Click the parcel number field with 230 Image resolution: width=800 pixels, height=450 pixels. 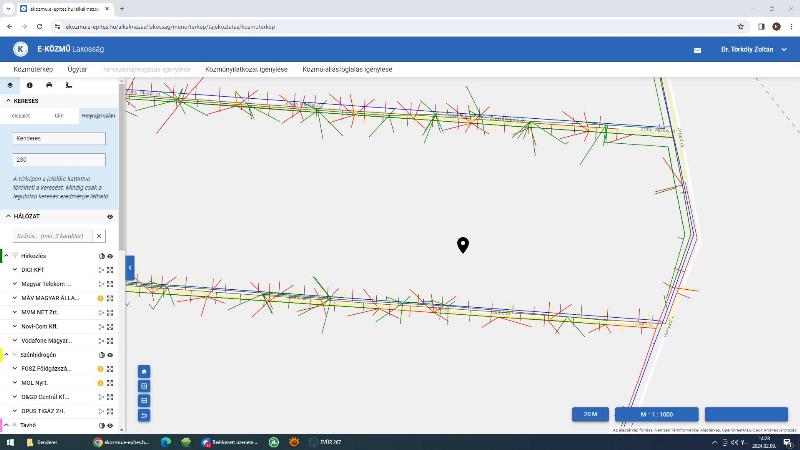(59, 160)
